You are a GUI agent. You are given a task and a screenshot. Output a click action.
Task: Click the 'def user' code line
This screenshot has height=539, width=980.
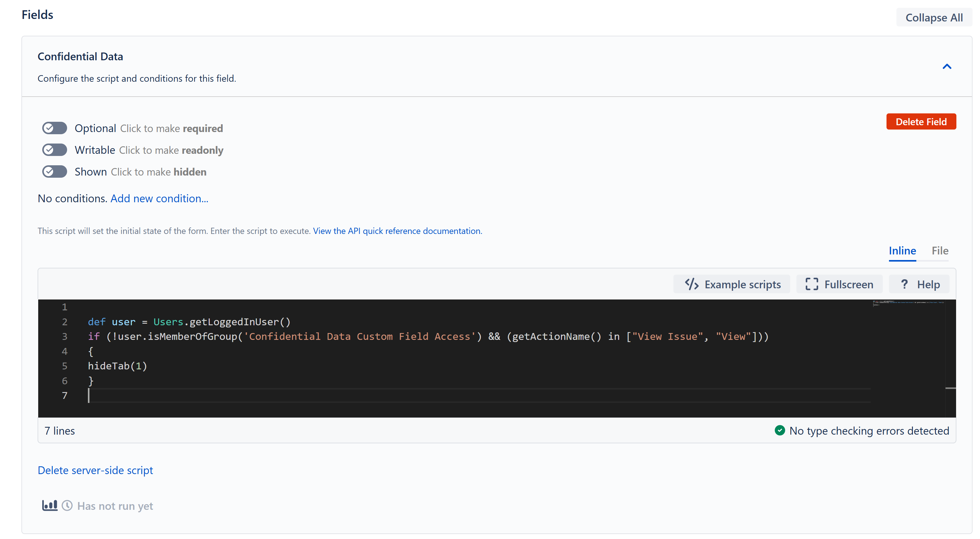(x=189, y=322)
